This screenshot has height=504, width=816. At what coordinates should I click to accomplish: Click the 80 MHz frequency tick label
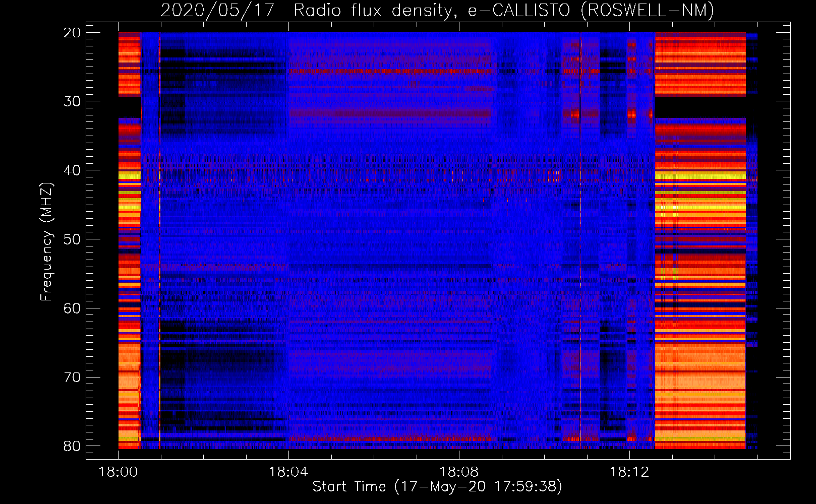72,446
